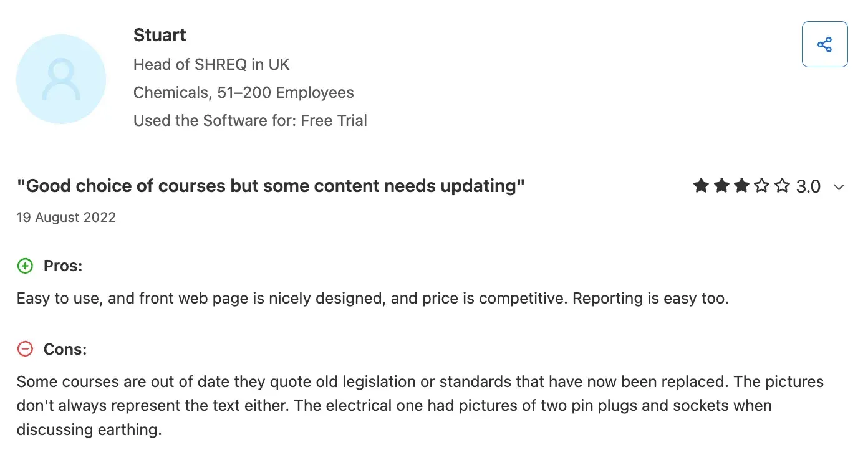This screenshot has height=465, width=868.
Task: Click the fourth empty rating star
Action: (762, 186)
